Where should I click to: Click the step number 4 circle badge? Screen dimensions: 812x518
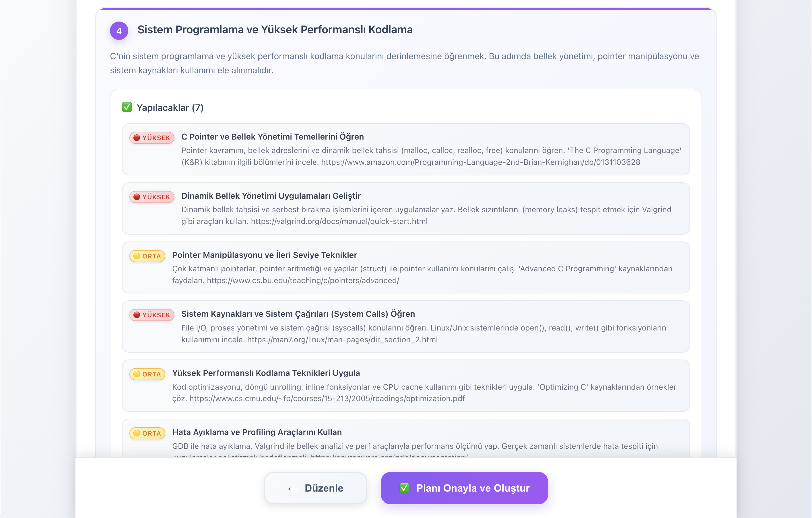(119, 31)
